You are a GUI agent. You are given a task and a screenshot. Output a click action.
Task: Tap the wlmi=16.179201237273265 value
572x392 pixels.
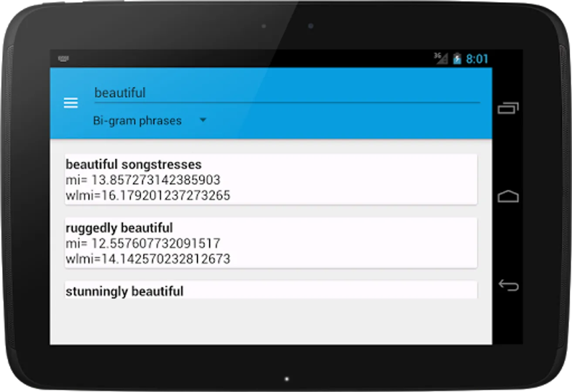coord(148,196)
